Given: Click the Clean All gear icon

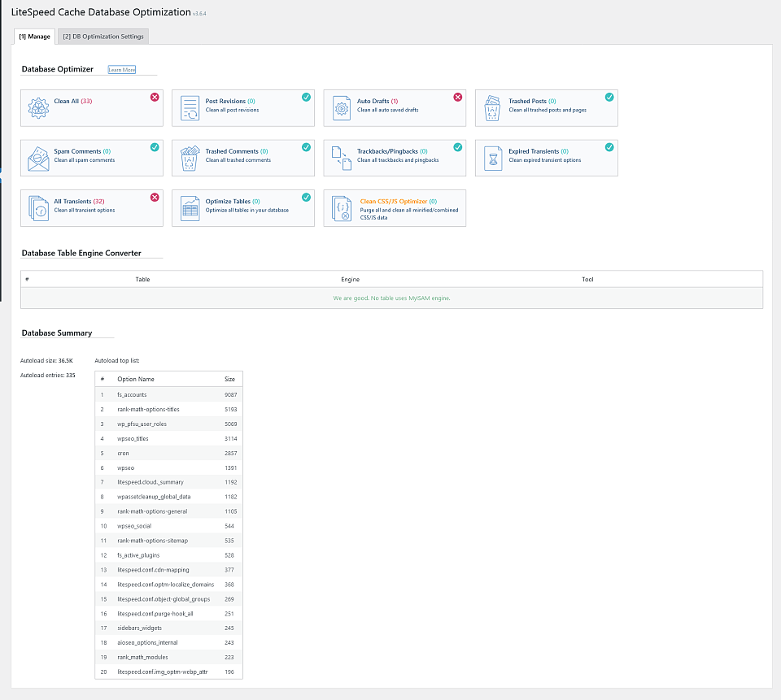Looking at the screenshot, I should [38, 108].
